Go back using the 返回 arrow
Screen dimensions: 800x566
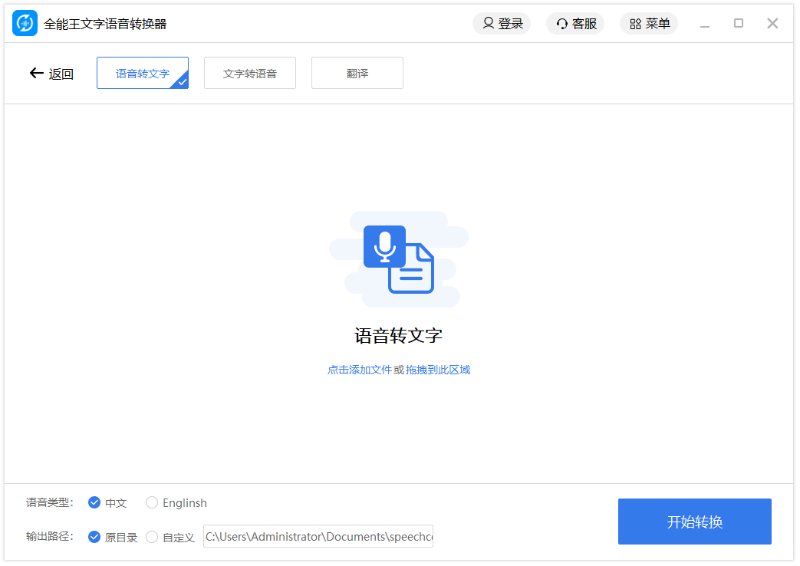(x=51, y=73)
